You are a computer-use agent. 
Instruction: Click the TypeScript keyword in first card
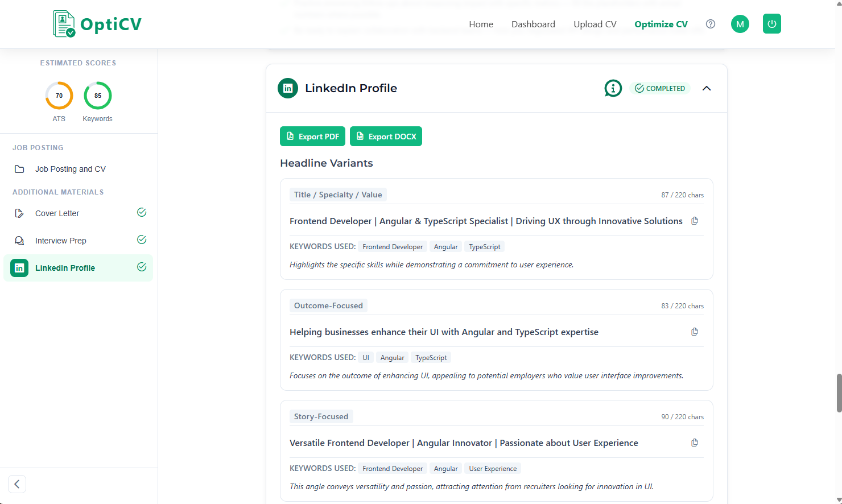point(485,247)
